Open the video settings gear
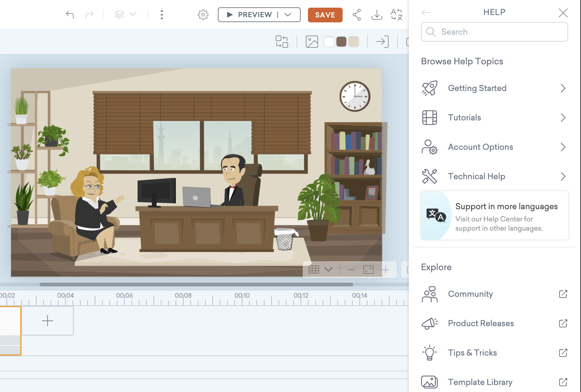The width and height of the screenshot is (581, 392). [203, 14]
